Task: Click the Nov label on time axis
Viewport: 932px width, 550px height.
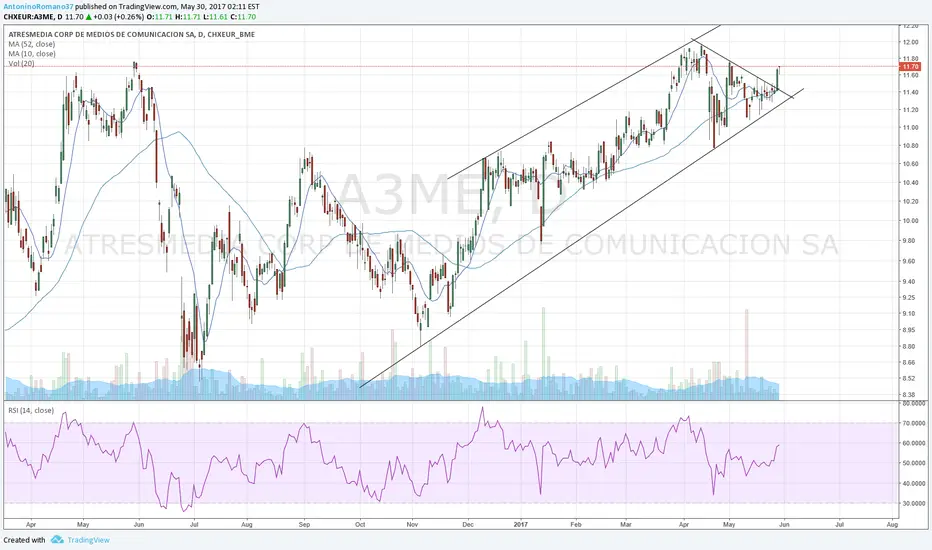Action: pyautogui.click(x=413, y=524)
